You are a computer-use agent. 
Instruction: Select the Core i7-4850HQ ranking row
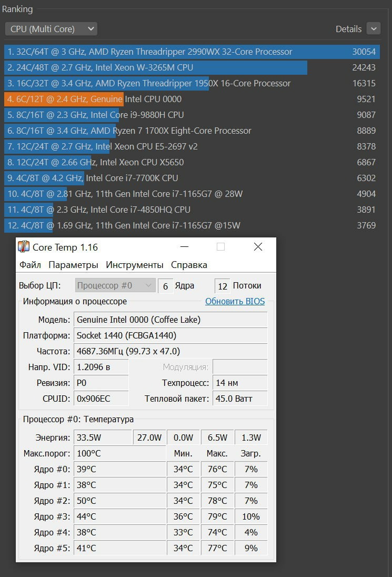pos(192,210)
